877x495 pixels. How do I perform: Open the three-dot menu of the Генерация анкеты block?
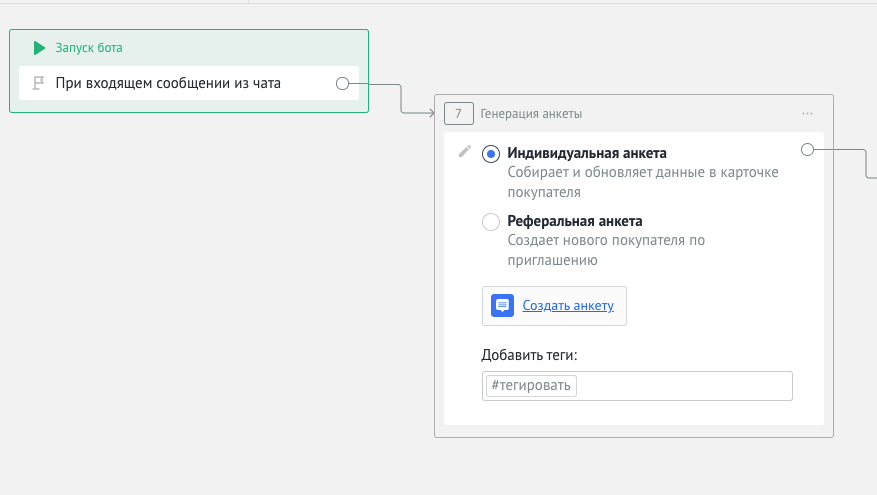pyautogui.click(x=808, y=114)
